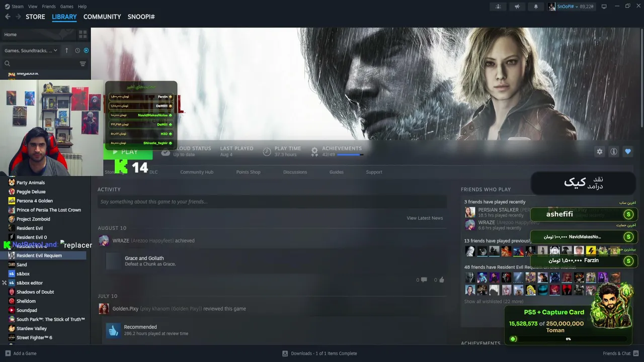Switch to the STORE tab

(x=35, y=17)
